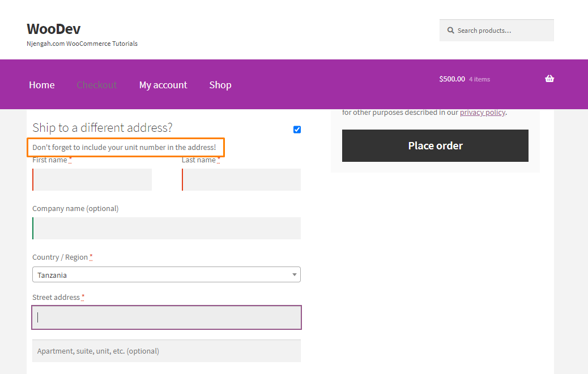Go to the Home menu item
The height and width of the screenshot is (374, 588).
coord(41,85)
